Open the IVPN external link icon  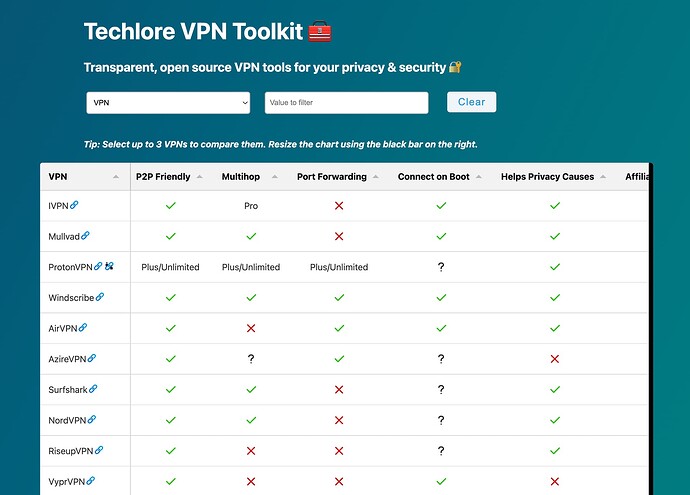point(75,206)
